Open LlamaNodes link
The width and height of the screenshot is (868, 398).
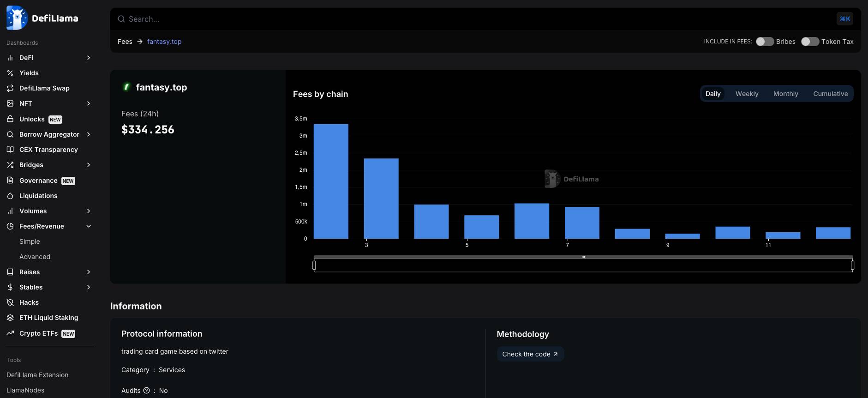pos(25,390)
